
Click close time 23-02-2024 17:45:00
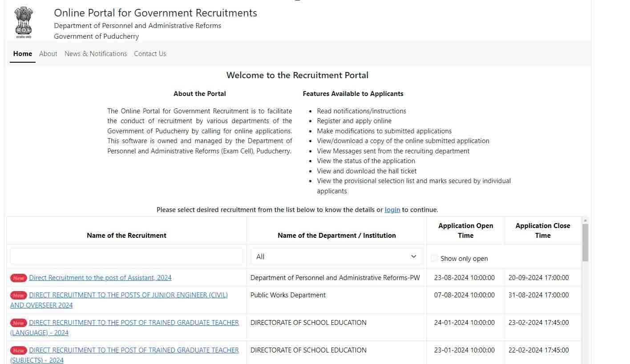(x=539, y=323)
